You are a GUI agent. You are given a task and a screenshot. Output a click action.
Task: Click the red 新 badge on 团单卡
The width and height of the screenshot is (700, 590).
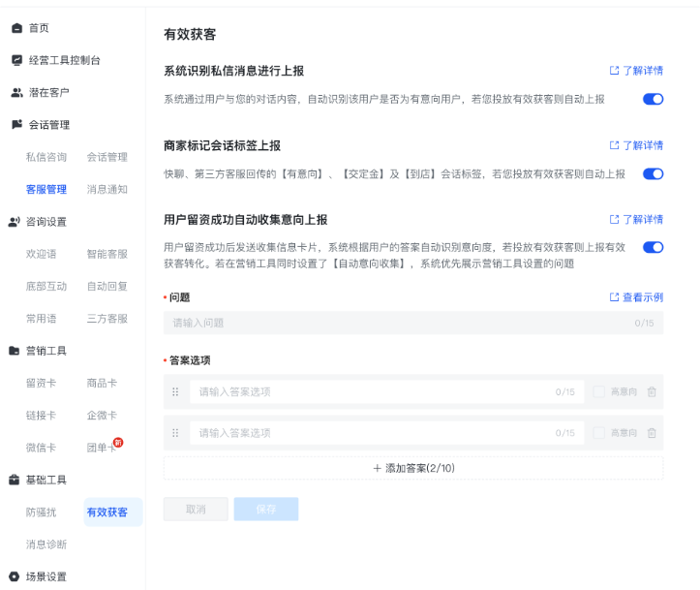click(x=118, y=442)
